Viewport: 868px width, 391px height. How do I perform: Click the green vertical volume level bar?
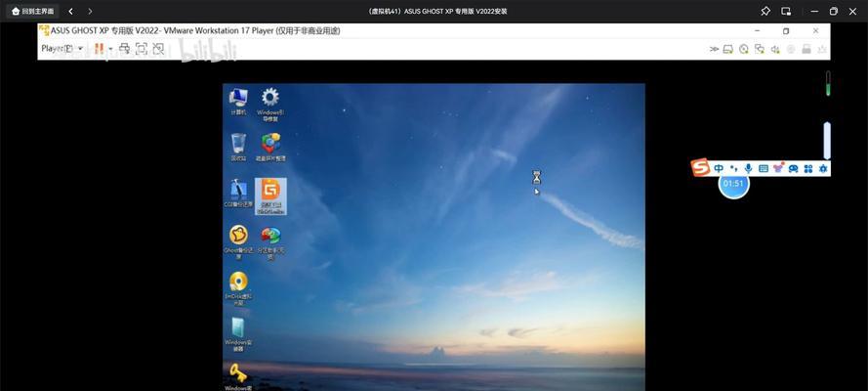click(x=828, y=83)
